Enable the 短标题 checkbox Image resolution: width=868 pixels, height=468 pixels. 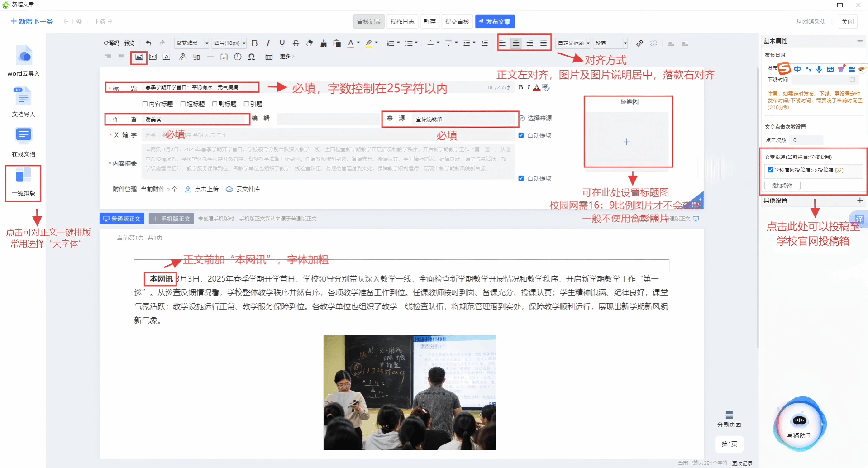tap(183, 104)
